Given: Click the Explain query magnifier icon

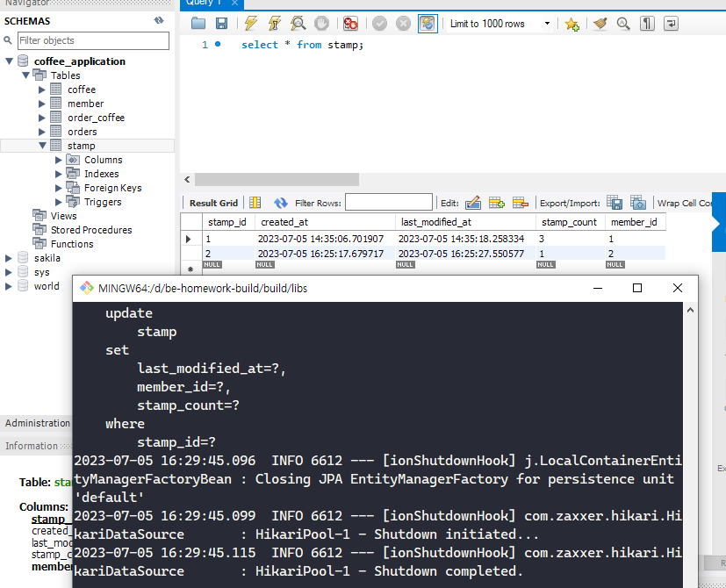Looking at the screenshot, I should coord(298,23).
